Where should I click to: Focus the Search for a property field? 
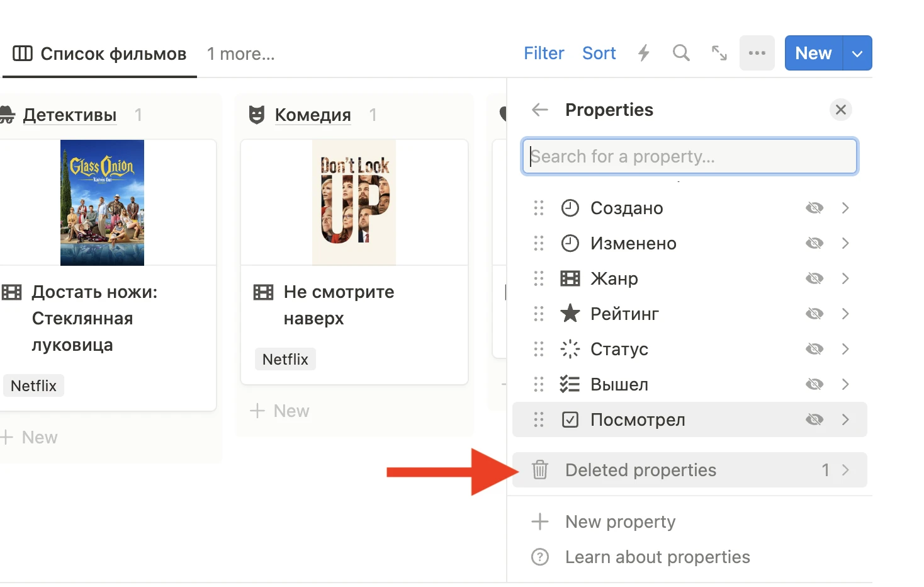690,156
